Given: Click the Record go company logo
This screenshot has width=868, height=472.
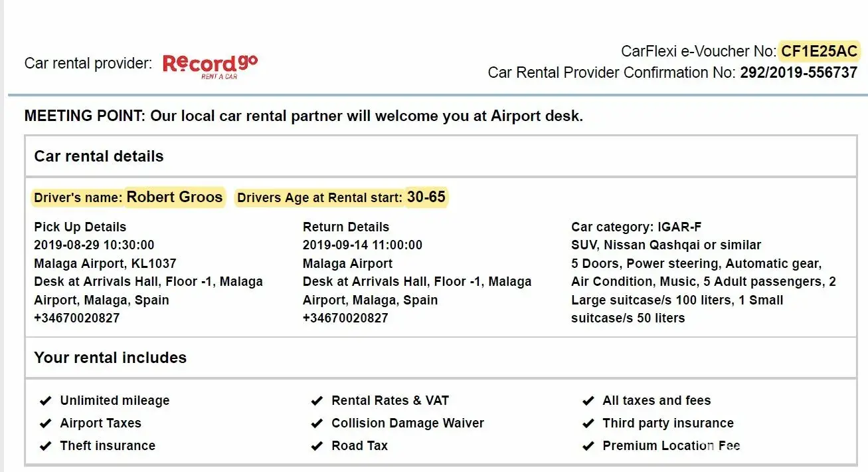Looking at the screenshot, I should tap(210, 66).
